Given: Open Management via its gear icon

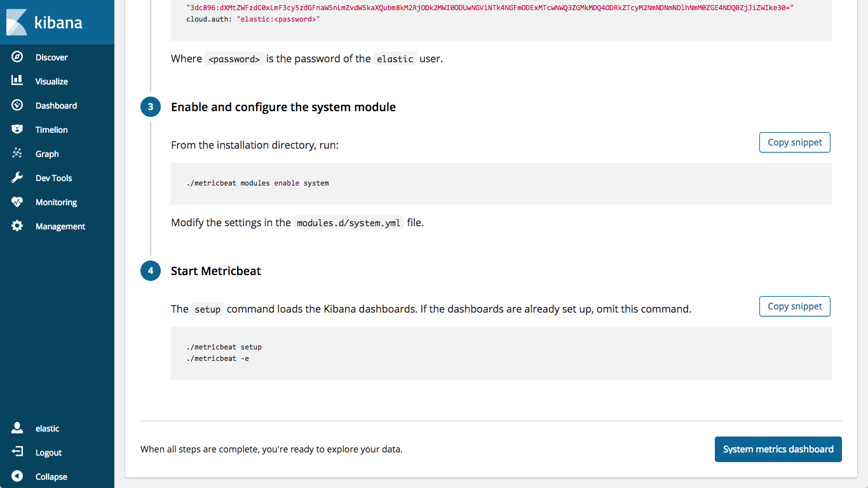Looking at the screenshot, I should [17, 226].
